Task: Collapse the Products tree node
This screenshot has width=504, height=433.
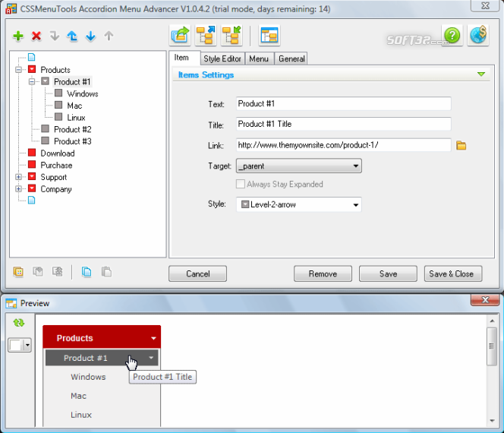Action: (19, 69)
